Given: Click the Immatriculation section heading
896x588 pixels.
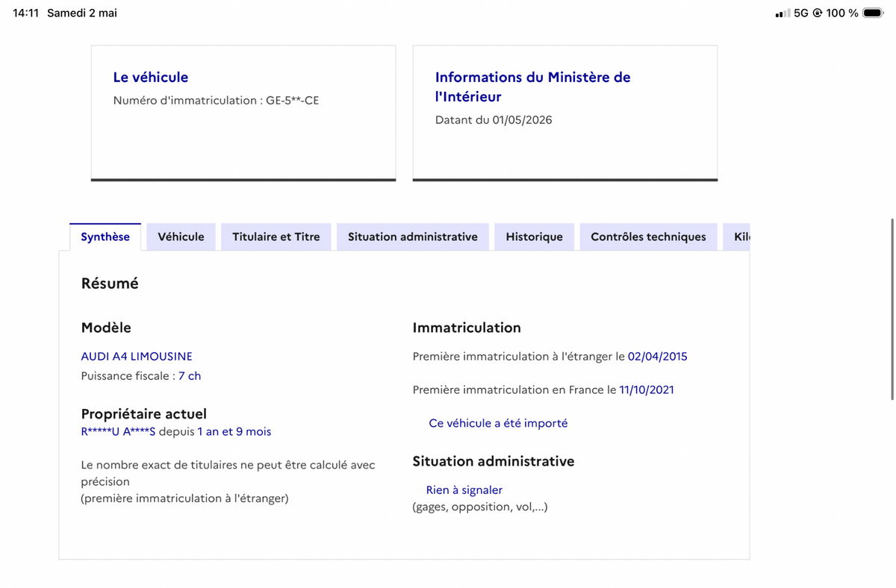Looking at the screenshot, I should pos(467,328).
